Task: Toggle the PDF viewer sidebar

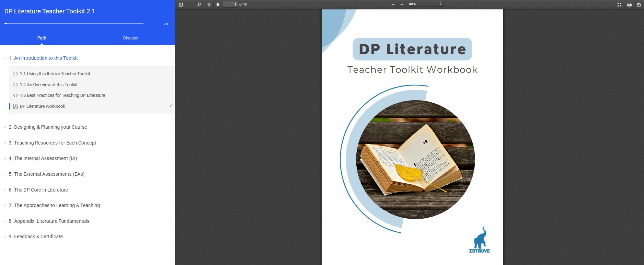Action: click(181, 4)
